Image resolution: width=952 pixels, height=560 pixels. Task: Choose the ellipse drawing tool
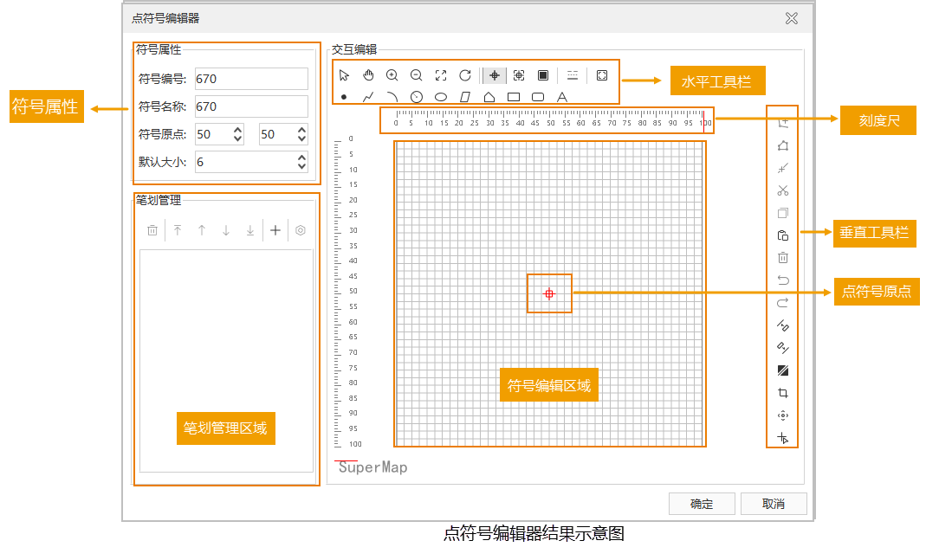(x=441, y=97)
